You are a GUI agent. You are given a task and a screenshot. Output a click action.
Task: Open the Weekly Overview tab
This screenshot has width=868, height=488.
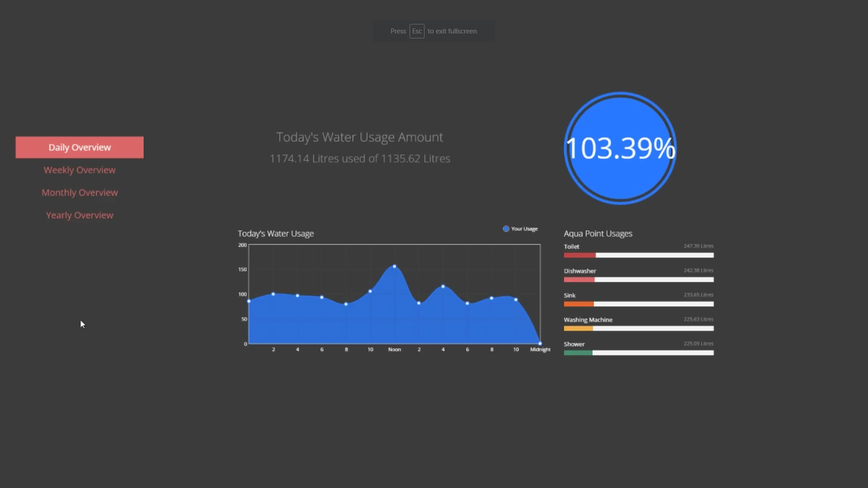click(x=80, y=170)
